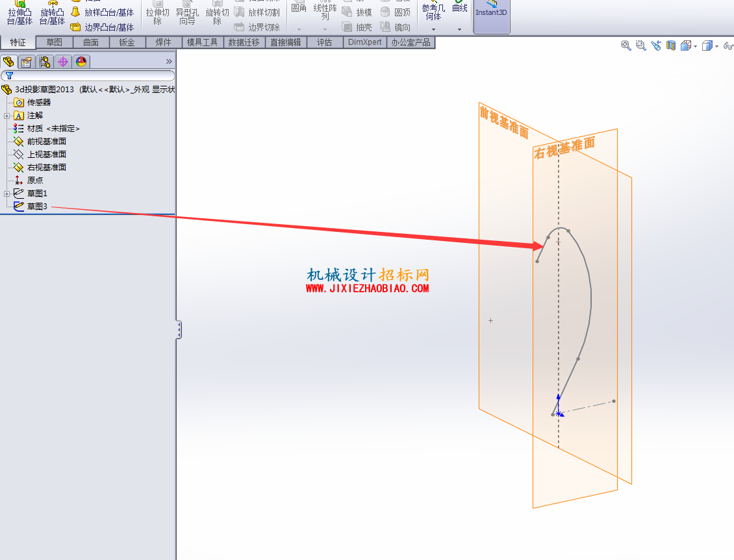Click the View Orientation cube icon

[686, 45]
